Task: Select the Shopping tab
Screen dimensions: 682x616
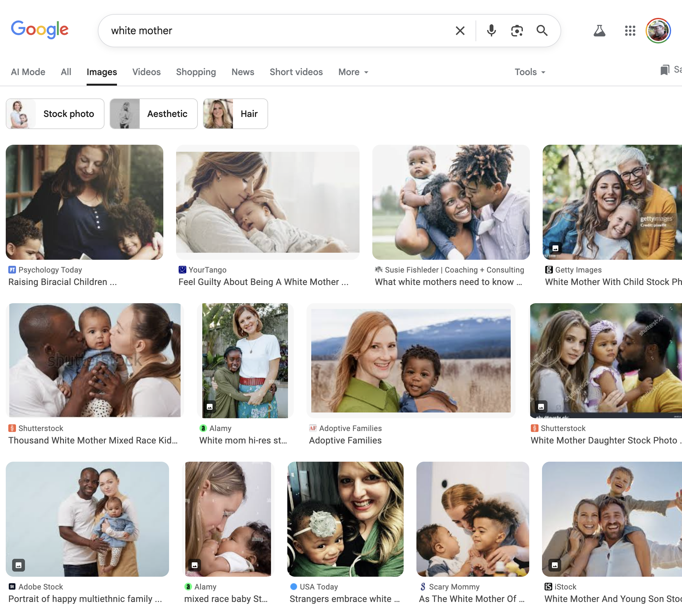Action: click(x=196, y=72)
